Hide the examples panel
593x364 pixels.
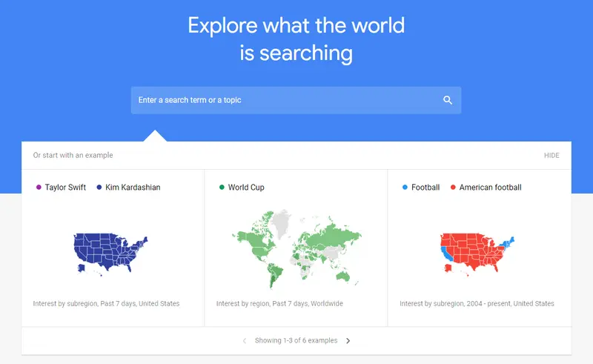551,156
